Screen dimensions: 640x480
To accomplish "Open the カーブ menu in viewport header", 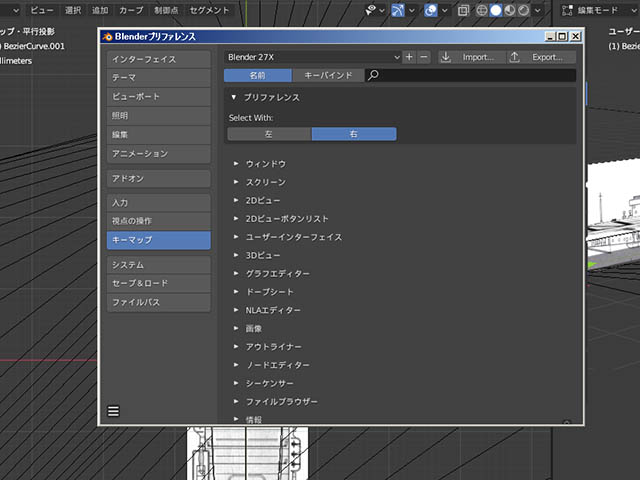I will coord(131,10).
